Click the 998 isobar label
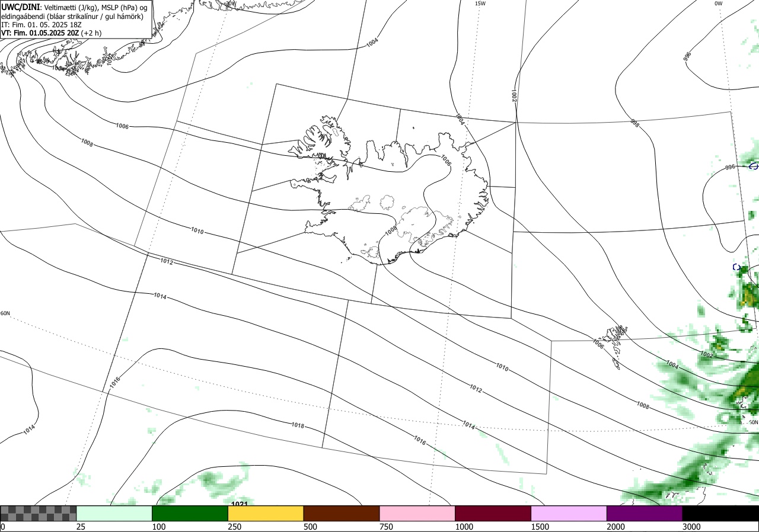Viewport: 759px width, 532px height. coord(634,123)
